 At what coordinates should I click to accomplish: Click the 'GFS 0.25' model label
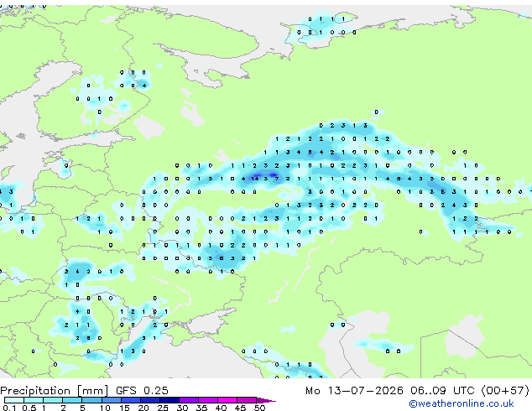142,391
